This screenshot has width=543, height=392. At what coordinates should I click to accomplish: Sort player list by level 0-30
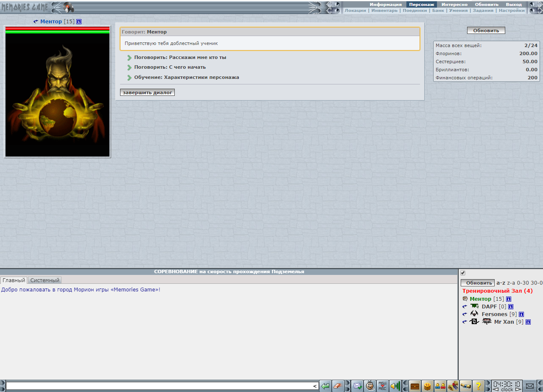pyautogui.click(x=523, y=283)
